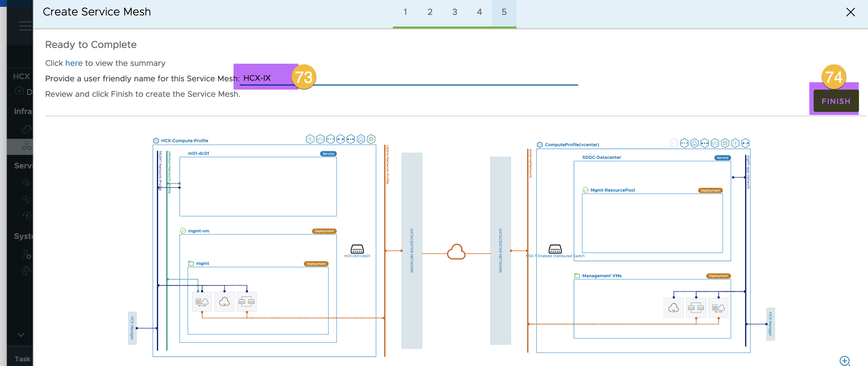This screenshot has height=366, width=868.
Task: Click the mgmt-vm resource pool label
Action: pos(199,231)
